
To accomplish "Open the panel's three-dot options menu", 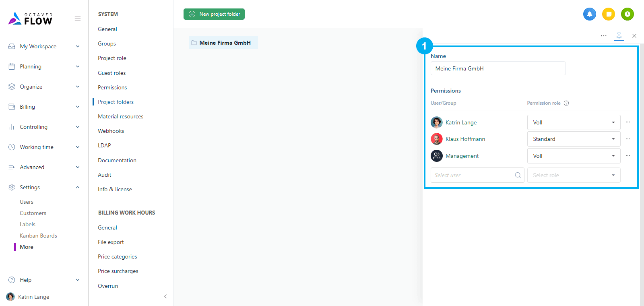I will coord(603,36).
